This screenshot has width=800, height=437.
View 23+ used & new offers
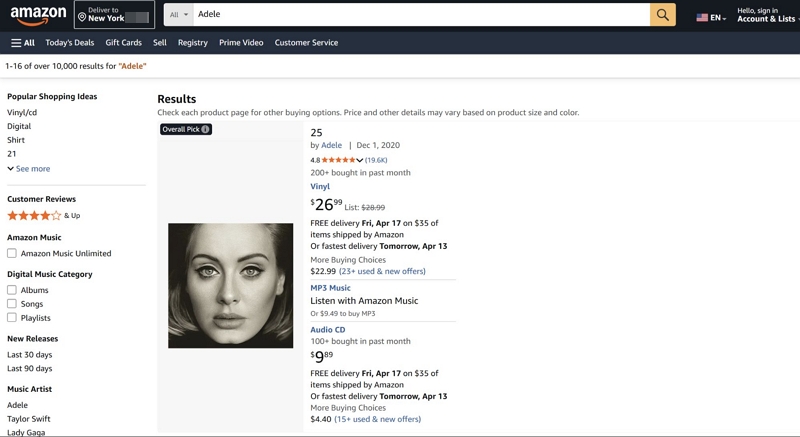[x=382, y=271]
